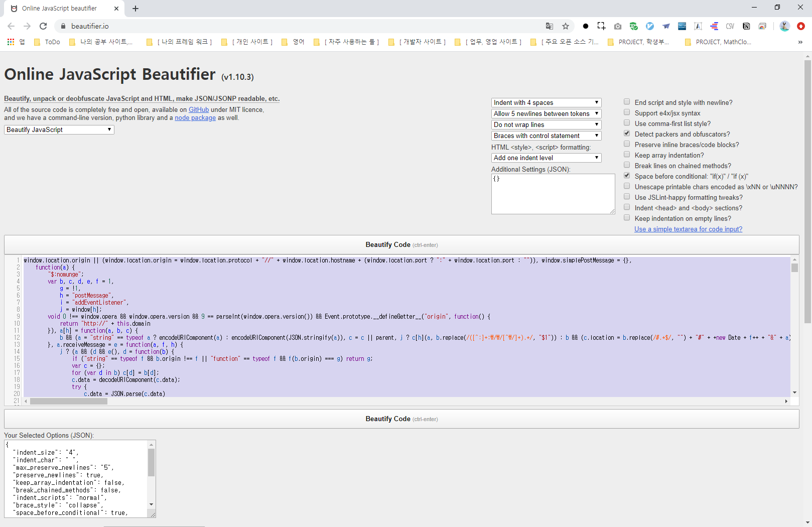Open the 'Indent with 4 spaces' dropdown
This screenshot has height=527, width=812.
[x=546, y=102]
